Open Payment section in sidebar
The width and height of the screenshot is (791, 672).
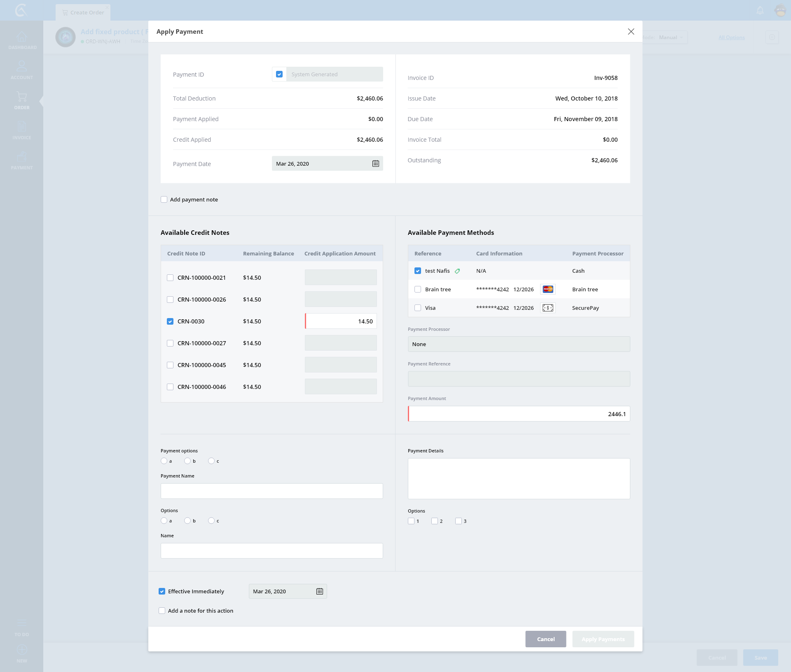coord(22,160)
